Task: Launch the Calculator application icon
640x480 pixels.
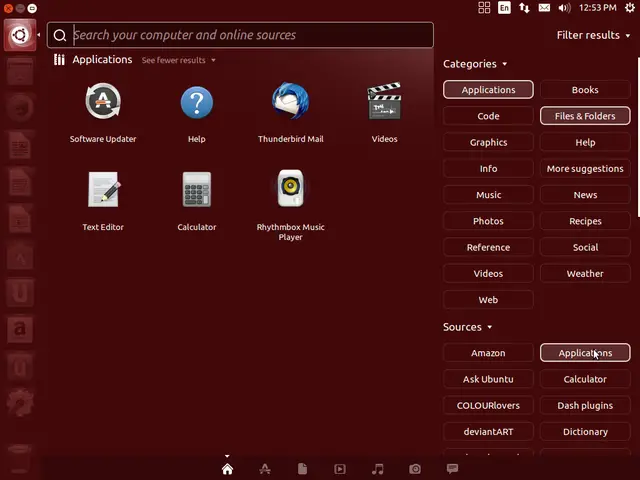Action: coord(197,189)
